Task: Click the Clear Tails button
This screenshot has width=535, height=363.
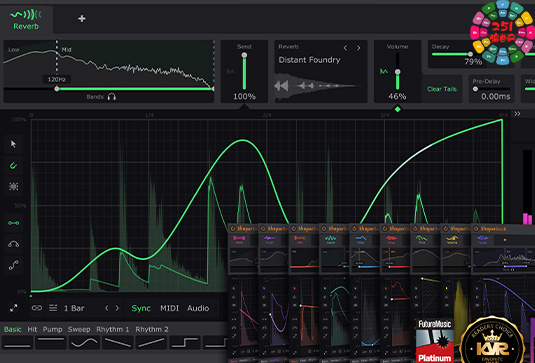Action: pyautogui.click(x=442, y=89)
